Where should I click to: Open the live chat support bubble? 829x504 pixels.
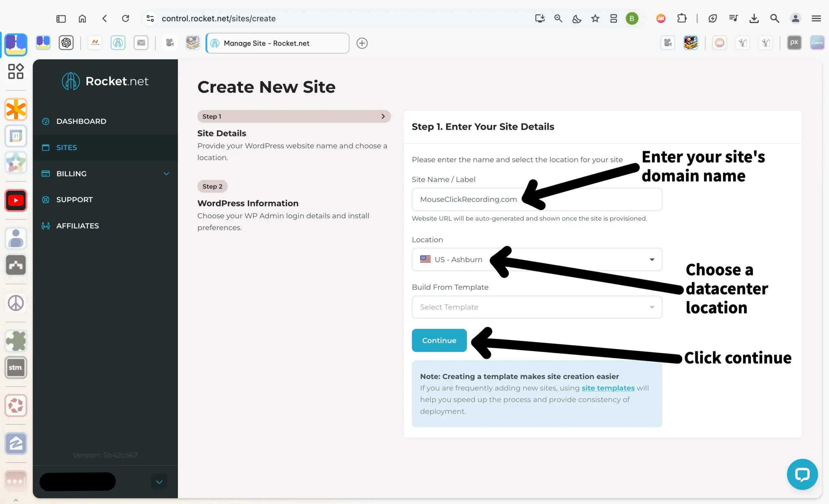pyautogui.click(x=802, y=474)
